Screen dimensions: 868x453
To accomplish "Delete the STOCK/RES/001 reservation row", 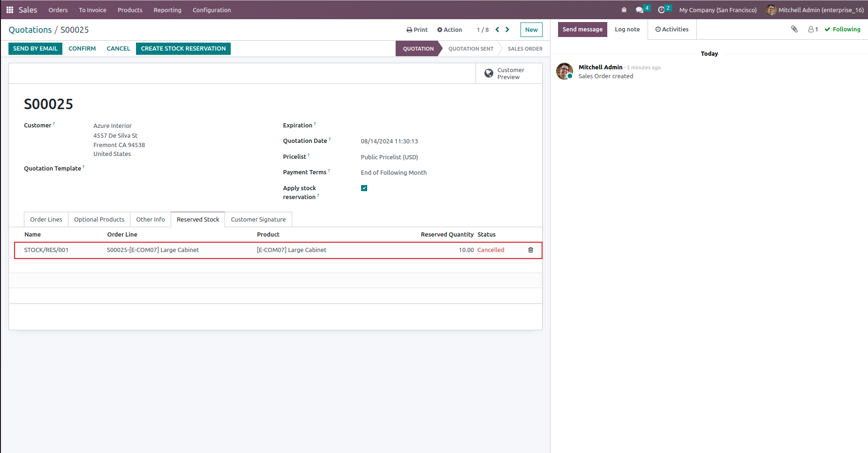I will pos(531,250).
